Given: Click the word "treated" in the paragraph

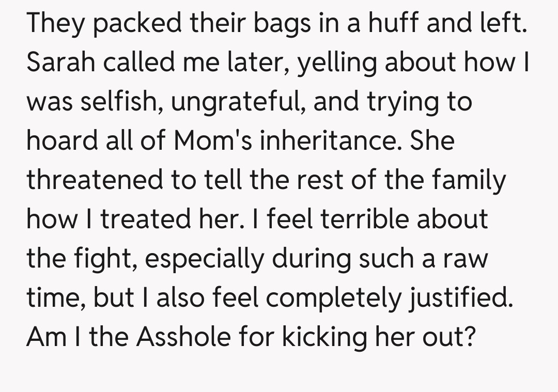Looking at the screenshot, I should pyautogui.click(x=145, y=219).
